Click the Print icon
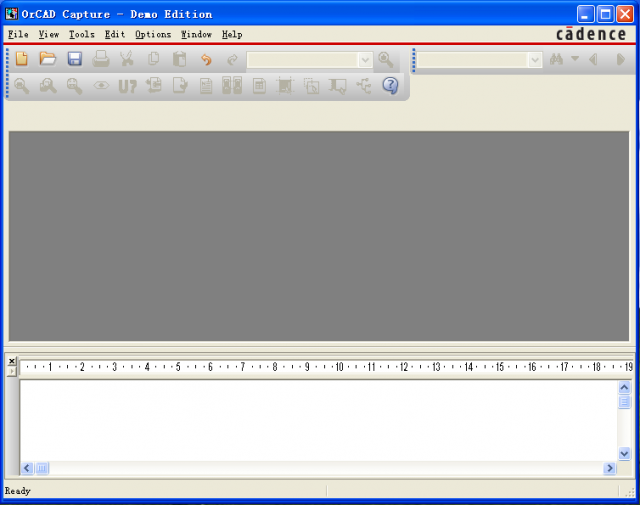This screenshot has width=640, height=505. pyautogui.click(x=101, y=59)
